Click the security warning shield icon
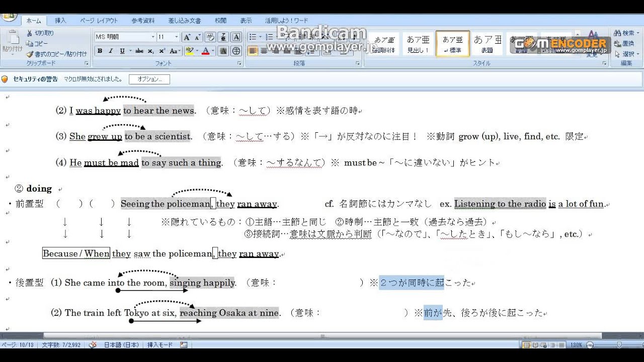 click(x=5, y=79)
